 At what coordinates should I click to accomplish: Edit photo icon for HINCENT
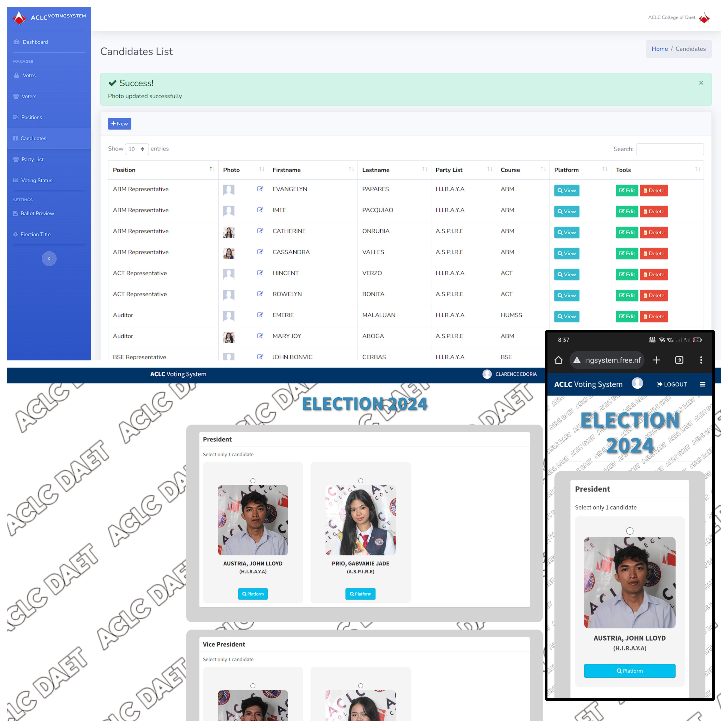[260, 273]
